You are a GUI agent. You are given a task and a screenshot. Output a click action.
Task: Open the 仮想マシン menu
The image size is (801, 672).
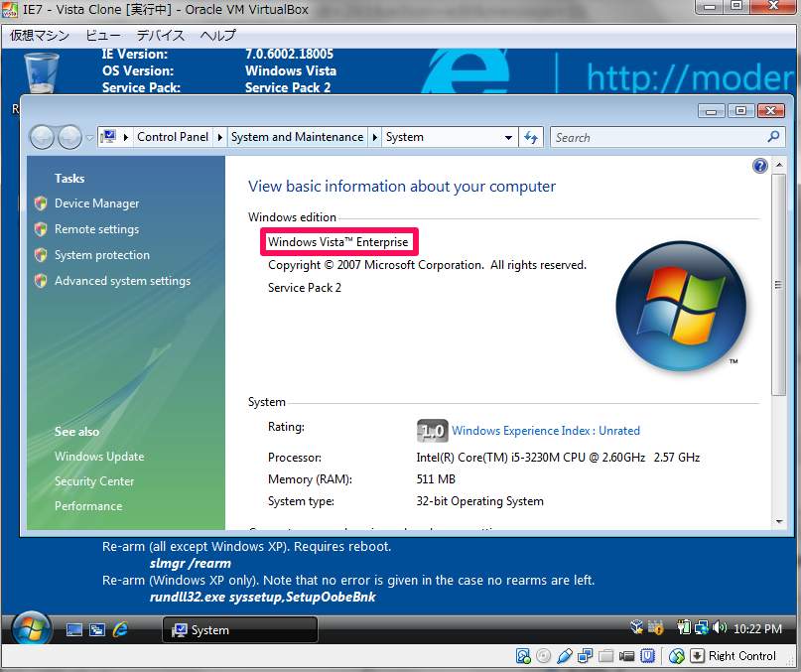(x=42, y=35)
